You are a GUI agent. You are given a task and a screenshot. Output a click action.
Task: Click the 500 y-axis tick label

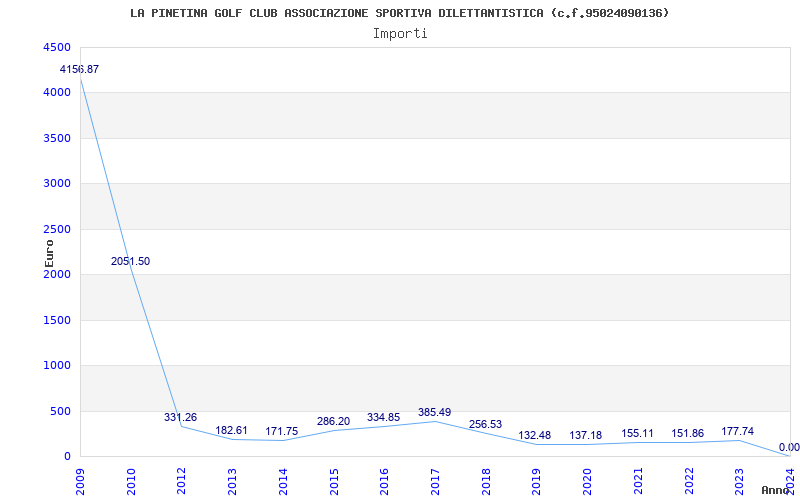click(60, 411)
